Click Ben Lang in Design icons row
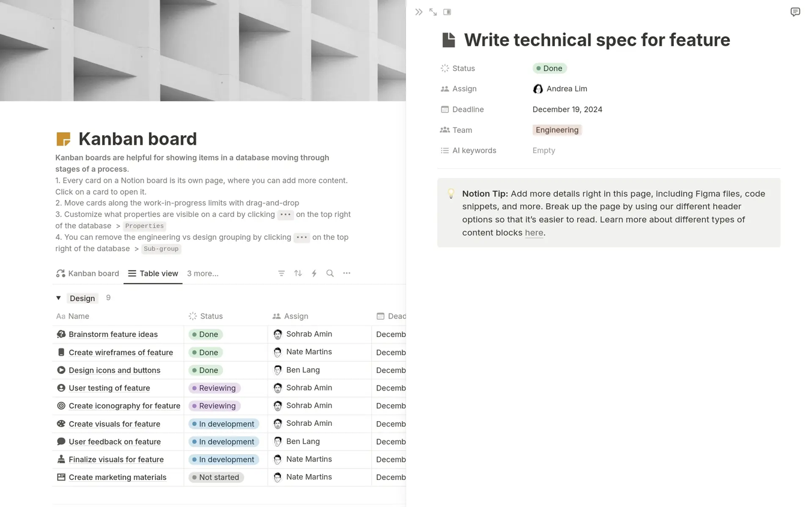The width and height of the screenshot is (812, 507). pyautogui.click(x=296, y=370)
